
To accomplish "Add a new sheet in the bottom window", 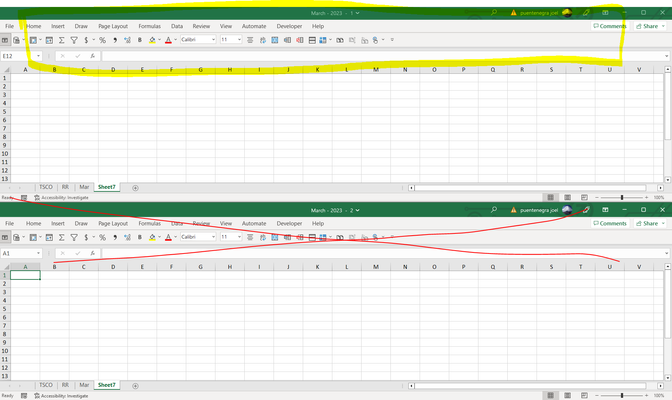I will click(x=135, y=386).
